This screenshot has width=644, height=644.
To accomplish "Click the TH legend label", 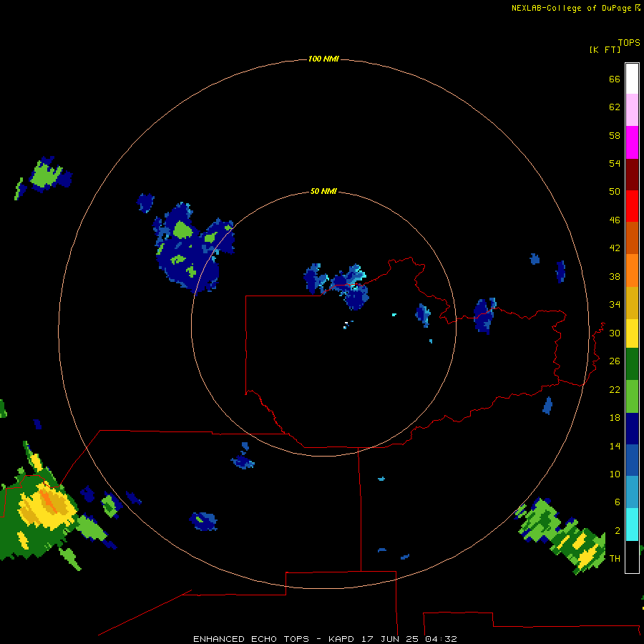I will click(x=615, y=558).
